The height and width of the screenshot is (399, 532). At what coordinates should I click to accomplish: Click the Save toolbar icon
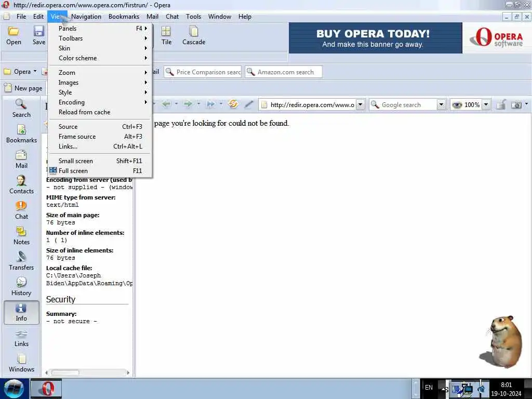click(38, 36)
